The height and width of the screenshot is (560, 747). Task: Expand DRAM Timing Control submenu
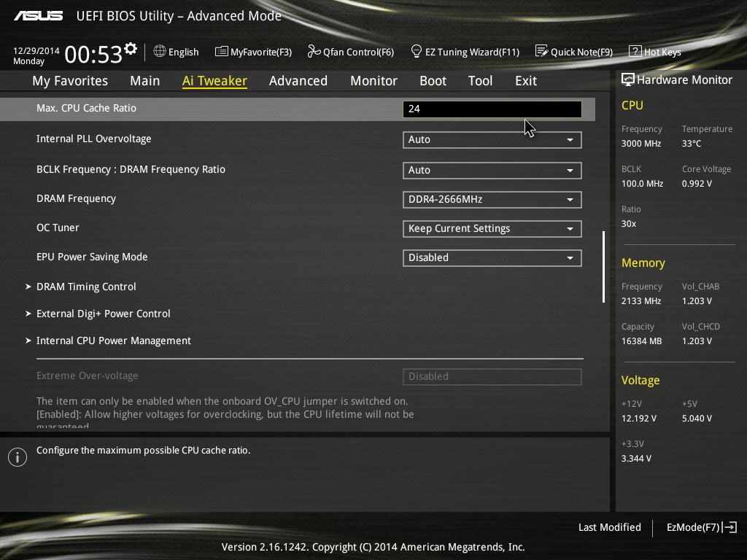pyautogui.click(x=86, y=287)
